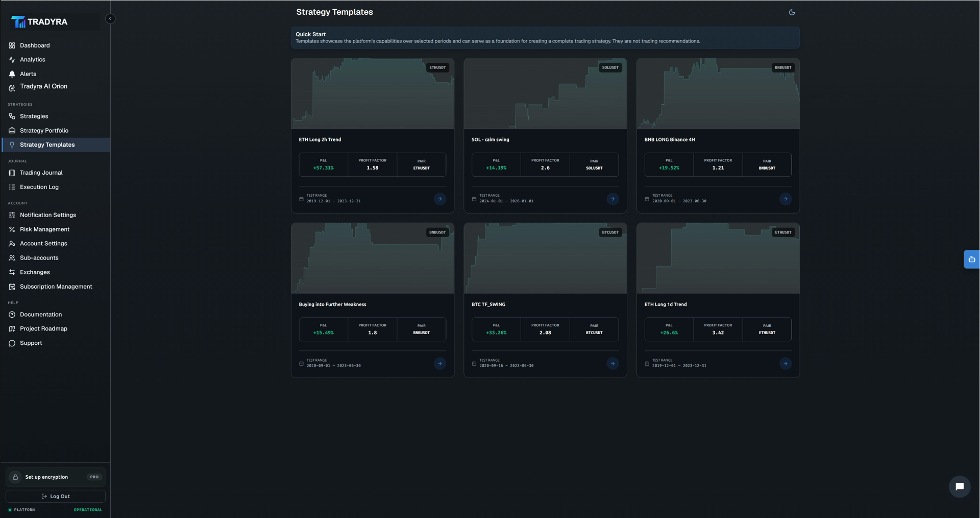Click the Documentation help icon

point(12,315)
